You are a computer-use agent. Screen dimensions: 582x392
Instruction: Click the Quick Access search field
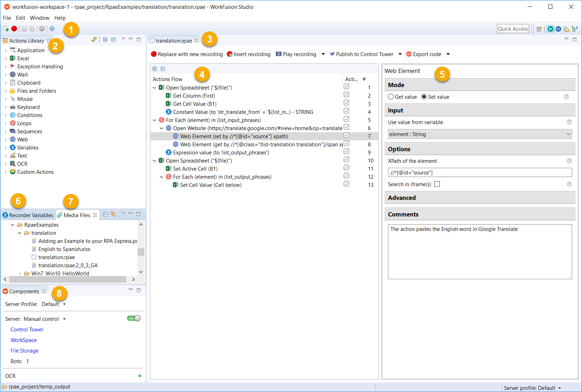coord(513,29)
